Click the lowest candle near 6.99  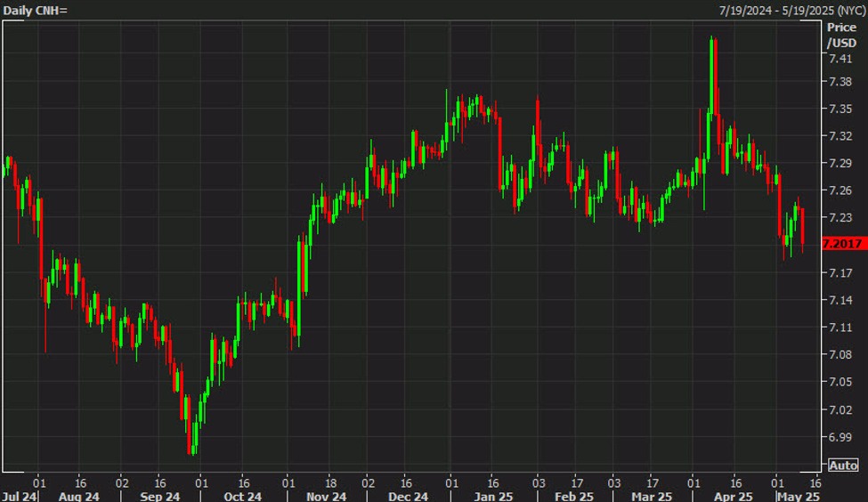click(x=191, y=438)
